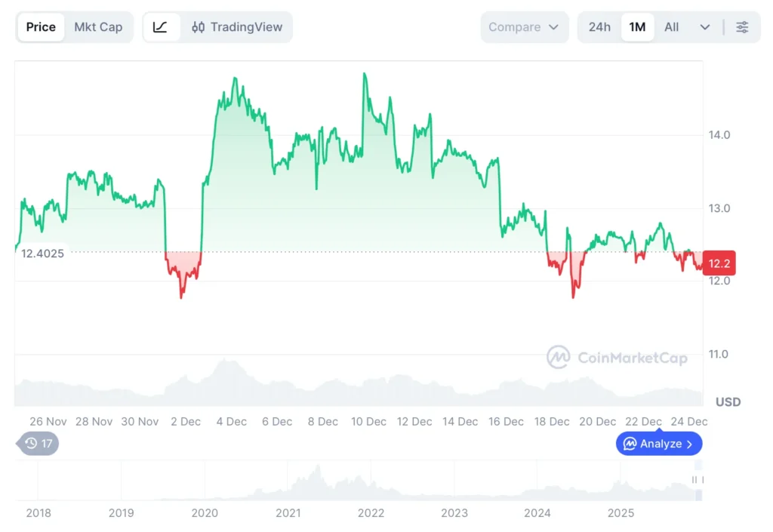Click the history clock badge showing 17
The image size is (773, 532).
pos(38,444)
